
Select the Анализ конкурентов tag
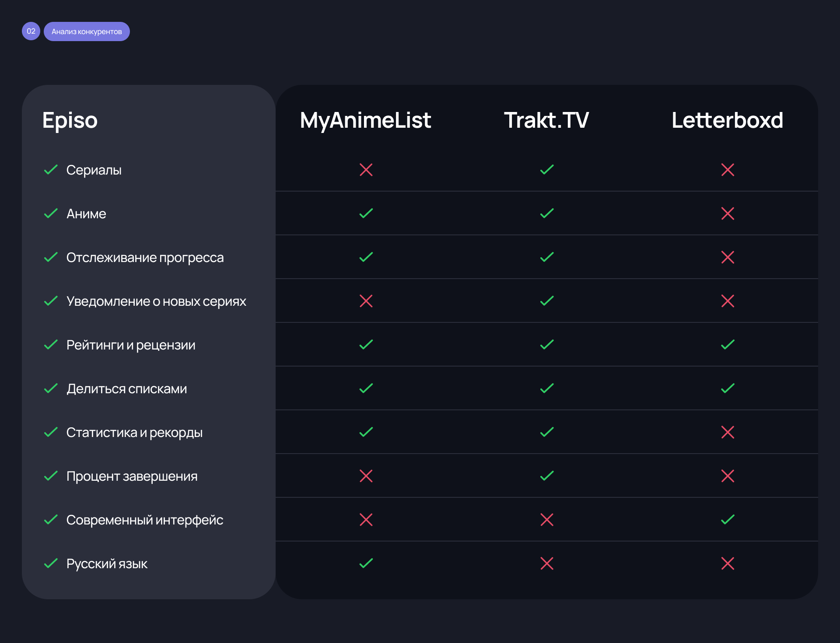click(x=87, y=31)
